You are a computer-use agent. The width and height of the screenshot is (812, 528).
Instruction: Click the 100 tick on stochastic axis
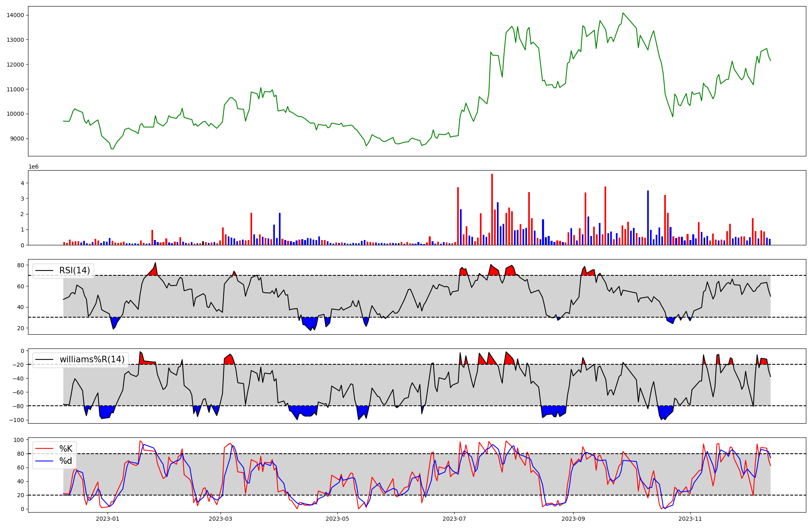click(x=19, y=440)
